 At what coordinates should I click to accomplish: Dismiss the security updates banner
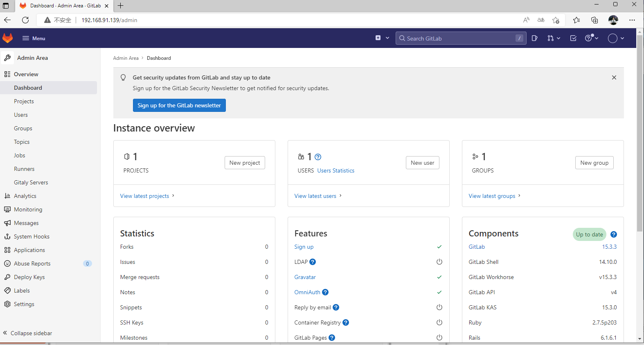click(614, 77)
